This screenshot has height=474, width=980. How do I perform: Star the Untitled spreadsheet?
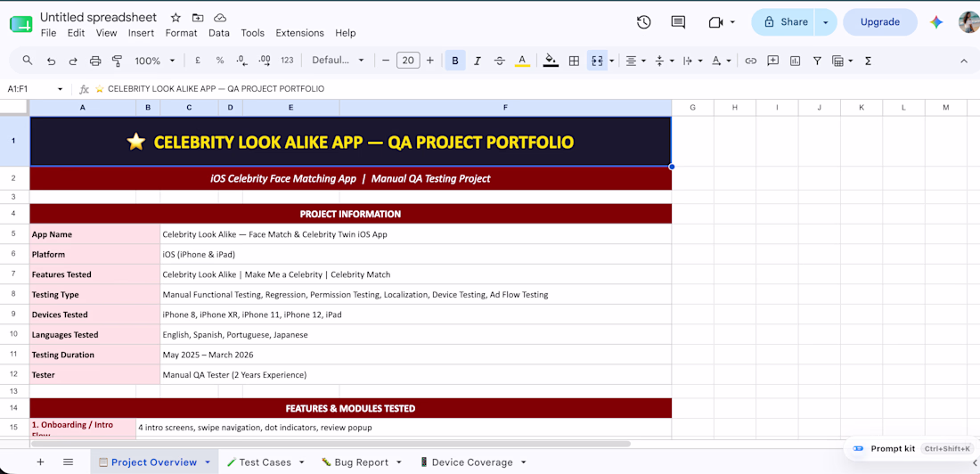pos(176,18)
